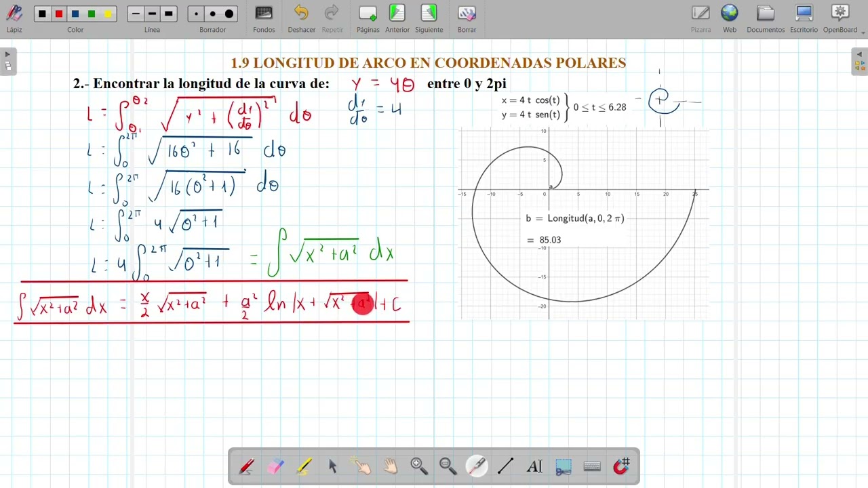
Task: Select the thick line width
Action: [169, 14]
